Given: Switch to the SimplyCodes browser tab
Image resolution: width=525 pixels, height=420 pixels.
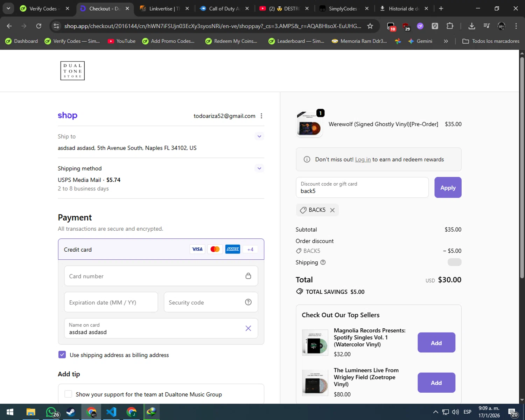Looking at the screenshot, I should 344,8.
